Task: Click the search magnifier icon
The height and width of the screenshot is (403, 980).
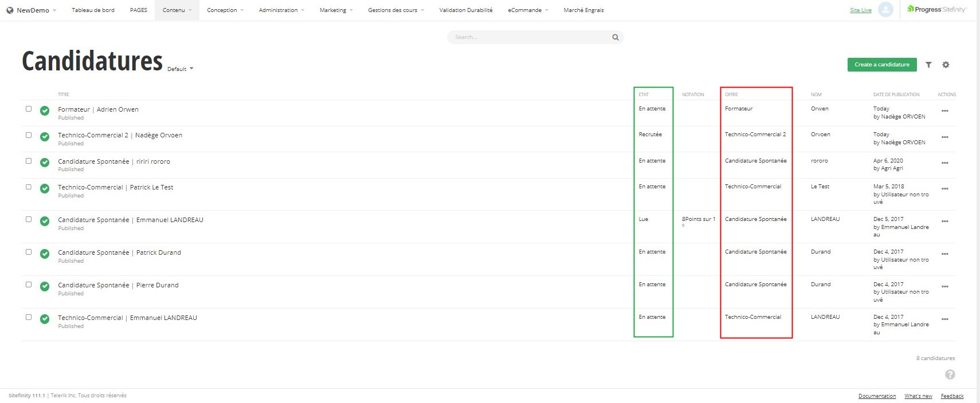Action: coord(615,37)
